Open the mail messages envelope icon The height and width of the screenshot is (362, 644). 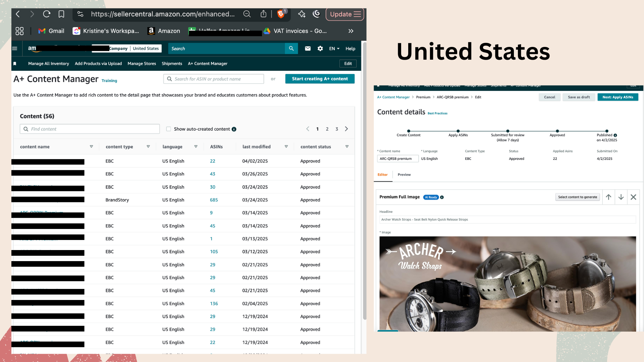308,49
